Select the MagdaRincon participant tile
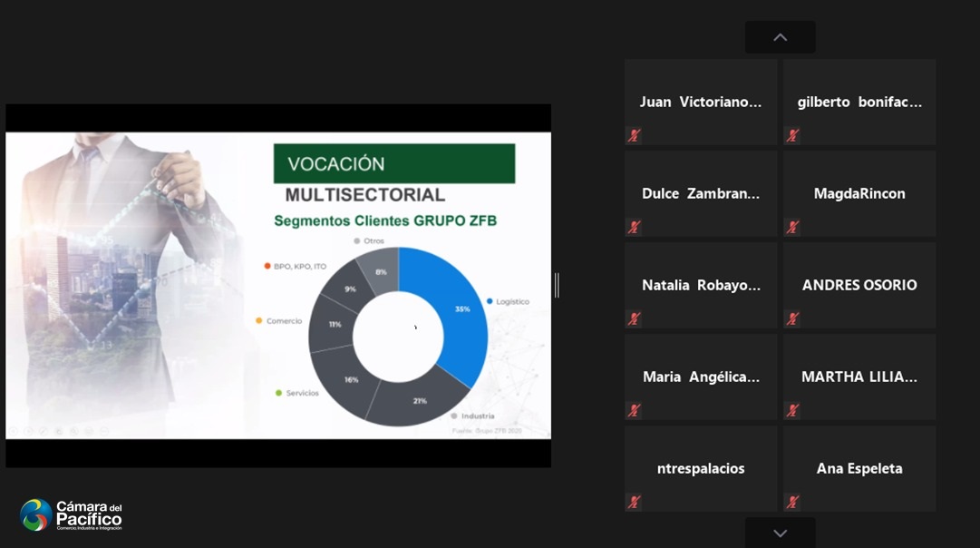Image resolution: width=980 pixels, height=548 pixels. click(x=859, y=193)
